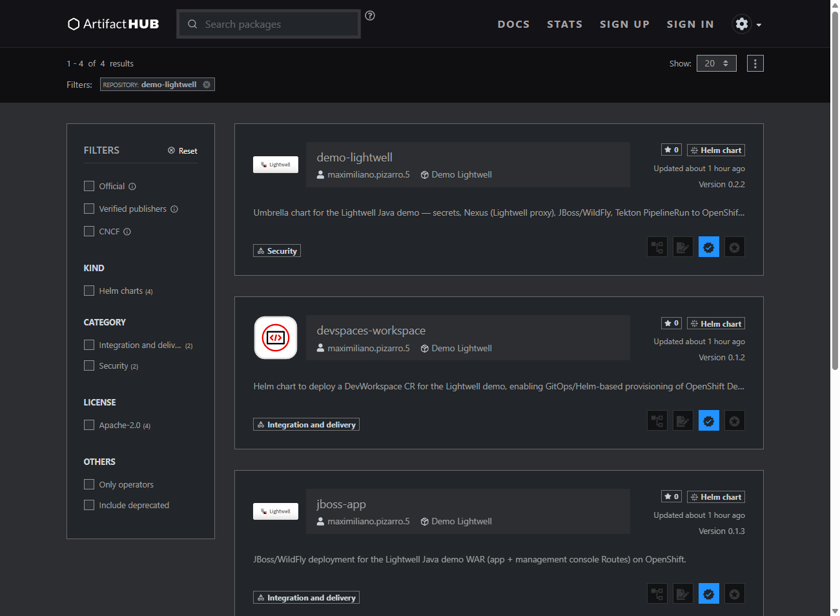
Task: Check the Apache-2.0 license filter
Action: click(x=89, y=425)
